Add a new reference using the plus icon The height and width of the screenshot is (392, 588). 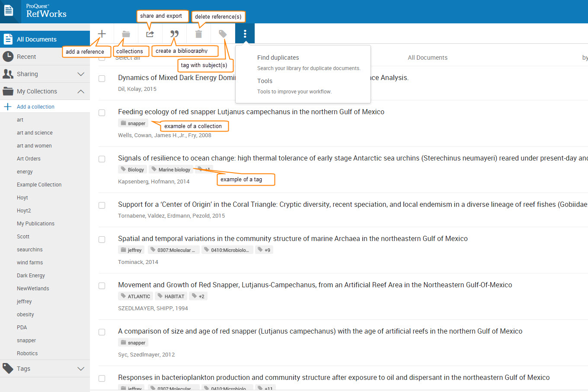102,33
